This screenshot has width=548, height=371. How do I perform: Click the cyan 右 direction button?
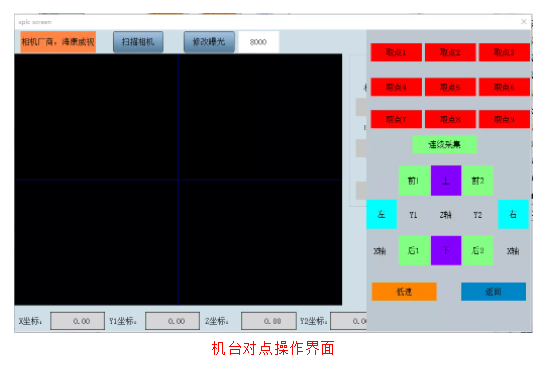click(513, 214)
